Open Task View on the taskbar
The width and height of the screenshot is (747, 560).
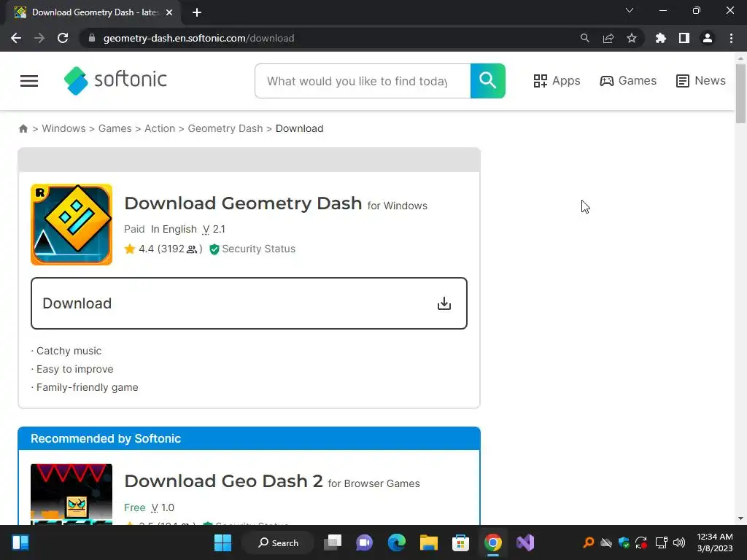click(333, 542)
